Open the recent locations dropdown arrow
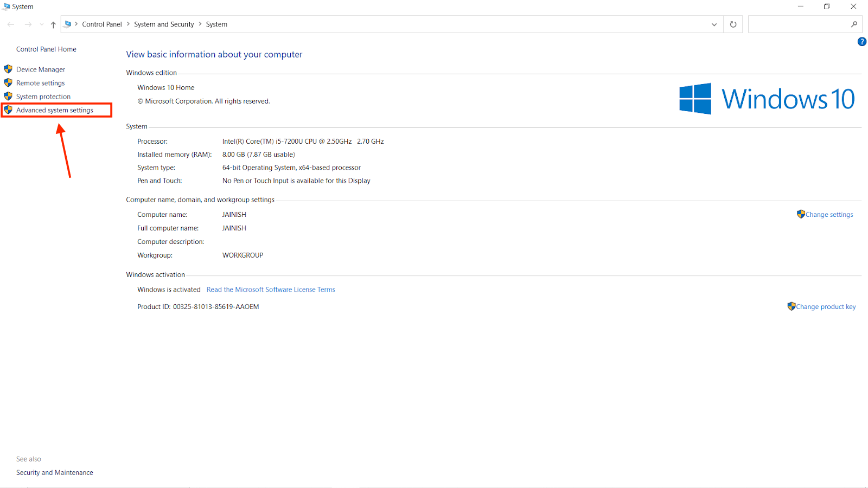The width and height of the screenshot is (868, 488). point(42,24)
